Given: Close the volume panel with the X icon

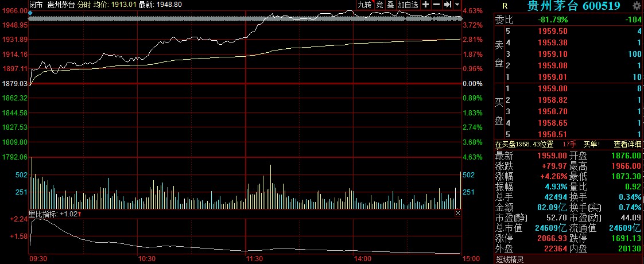Looking at the screenshot, I should click(x=457, y=213).
